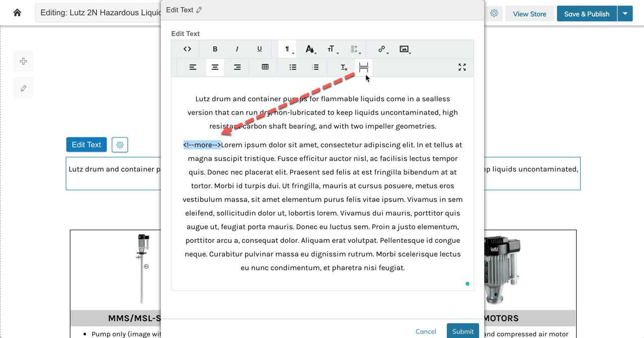The image size is (644, 338).
Task: Click the green status dot in editor
Action: [468, 284]
